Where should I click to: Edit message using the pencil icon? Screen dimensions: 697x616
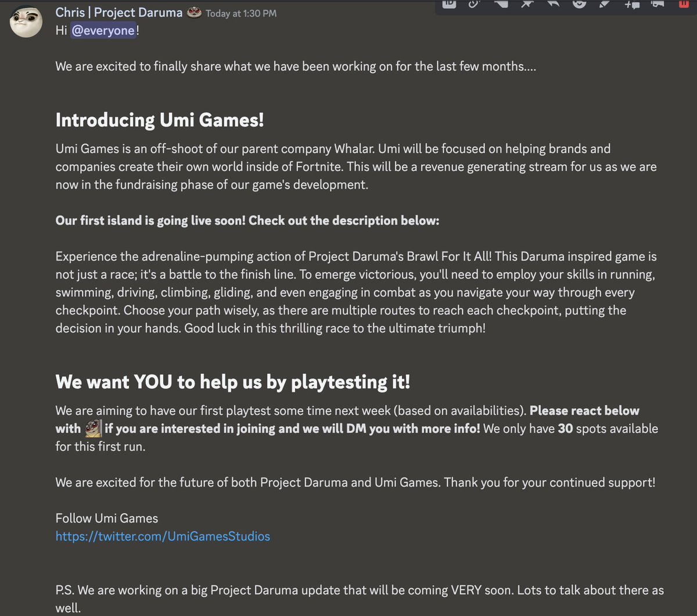605,3
